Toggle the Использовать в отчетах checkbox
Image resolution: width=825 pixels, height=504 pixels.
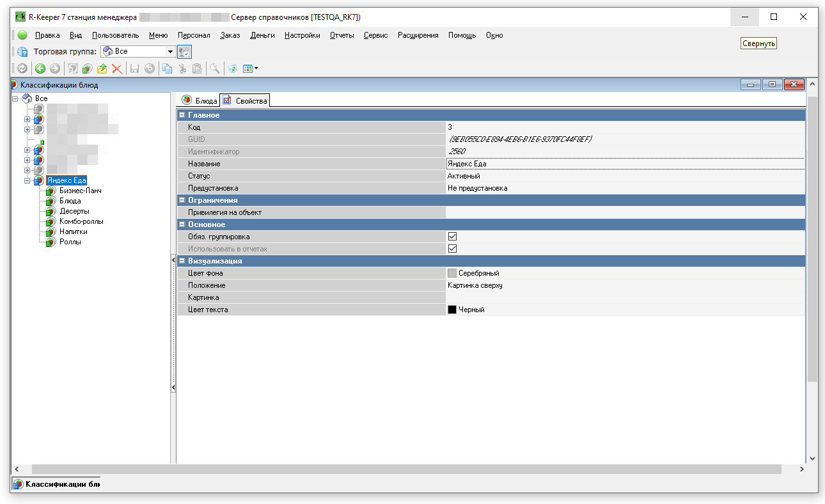click(x=452, y=249)
